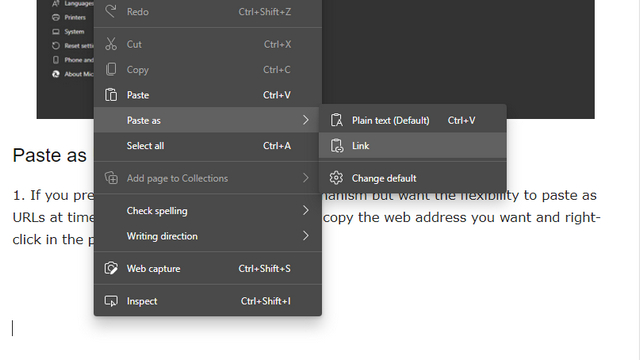Click the Ctrl+Shift+I shortcut text
The width and height of the screenshot is (640, 360).
point(266,301)
